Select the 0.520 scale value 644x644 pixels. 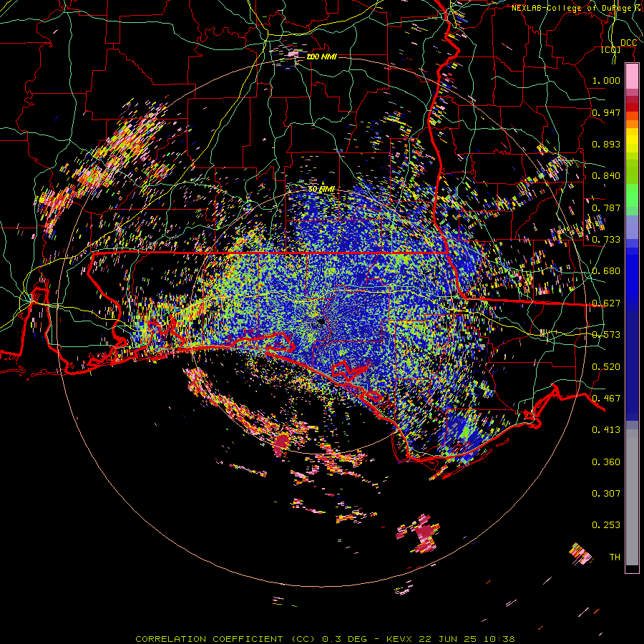click(x=606, y=367)
